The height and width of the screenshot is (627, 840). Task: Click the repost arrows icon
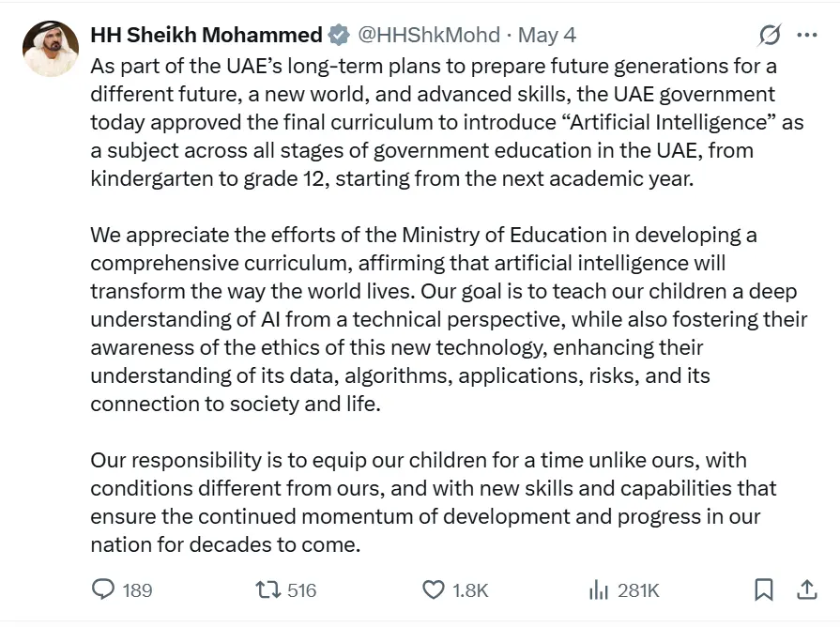point(268,589)
